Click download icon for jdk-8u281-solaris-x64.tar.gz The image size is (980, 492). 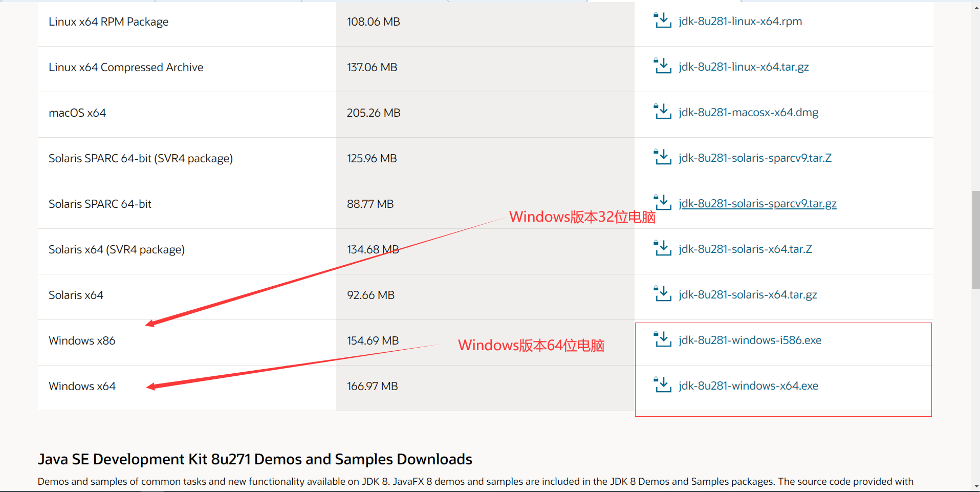coord(662,294)
